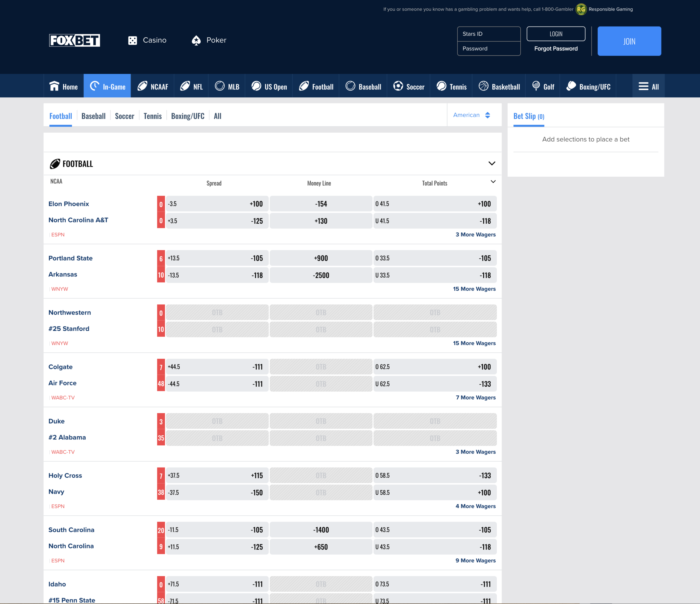Collapse the FOOTBALL section chevron
Viewport: 700px width, 604px height.
click(x=492, y=164)
